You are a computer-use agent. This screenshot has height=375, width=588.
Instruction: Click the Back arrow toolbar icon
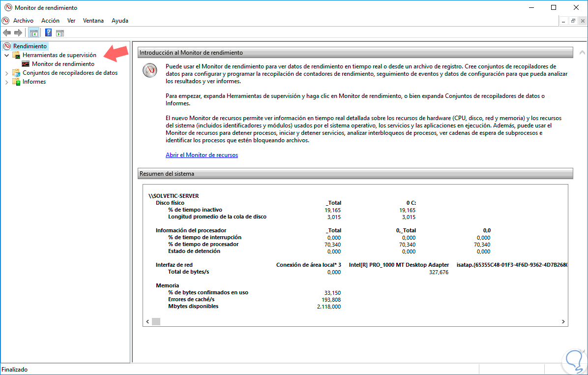pos(7,32)
